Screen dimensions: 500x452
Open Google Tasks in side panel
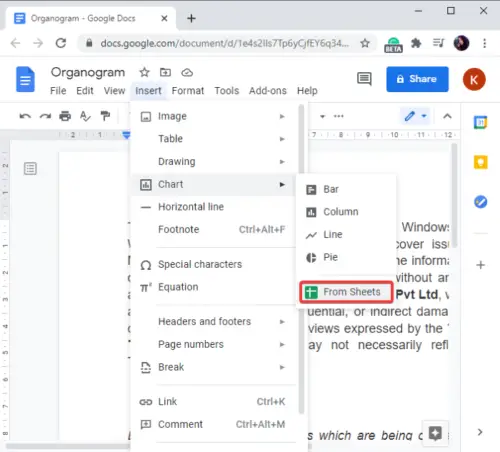point(480,202)
